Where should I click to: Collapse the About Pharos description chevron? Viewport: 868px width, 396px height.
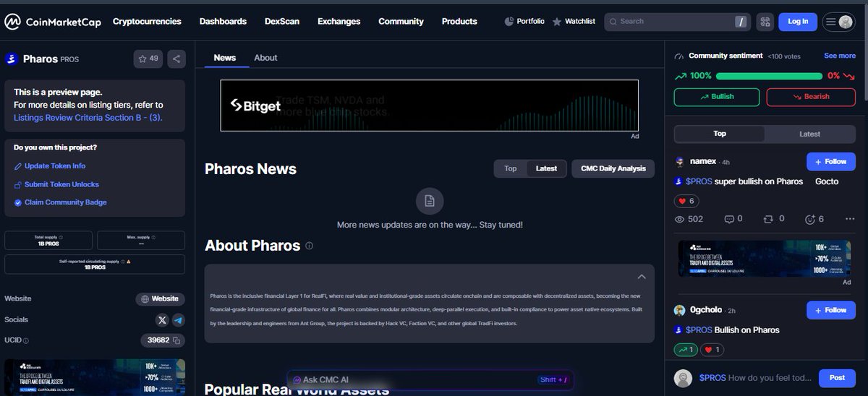point(641,277)
